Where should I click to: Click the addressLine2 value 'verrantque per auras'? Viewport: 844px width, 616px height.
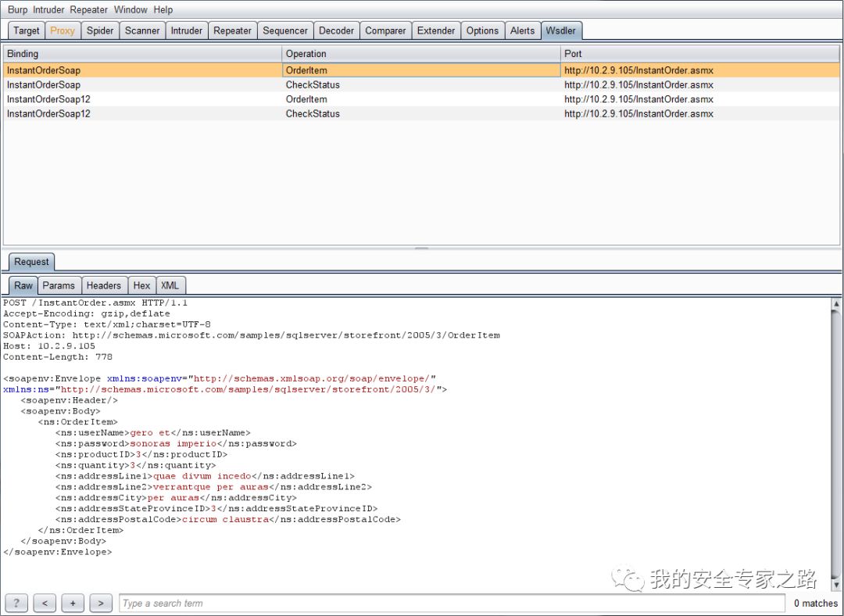(210, 487)
